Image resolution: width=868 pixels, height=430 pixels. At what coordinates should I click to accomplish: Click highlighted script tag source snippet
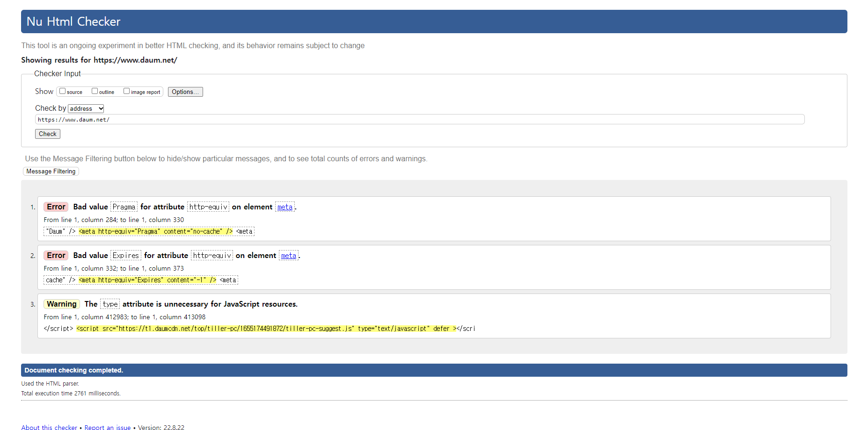267,329
